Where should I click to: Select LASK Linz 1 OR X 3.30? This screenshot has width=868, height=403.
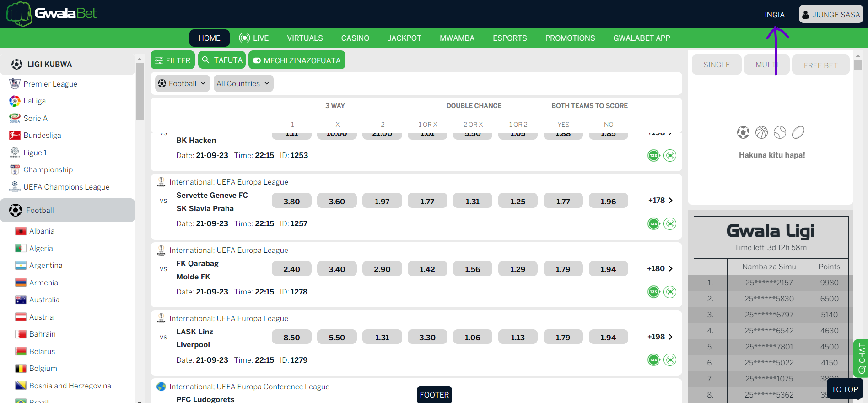tap(427, 337)
